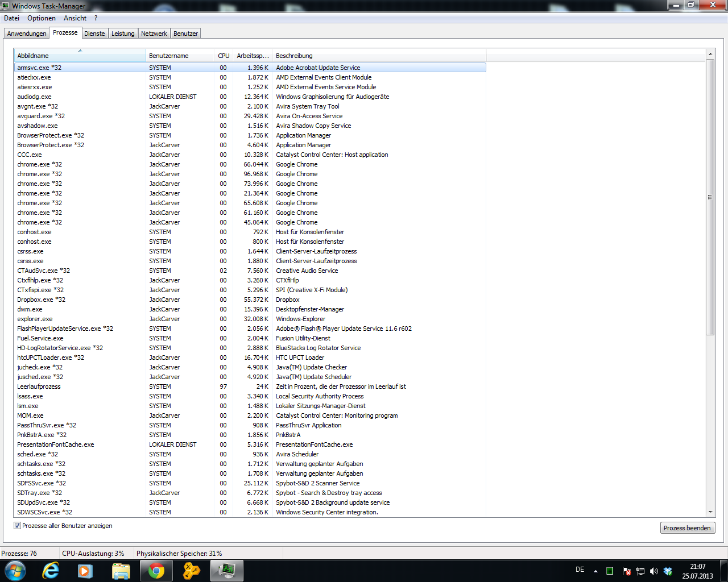Select the sched.exe *32 process
This screenshot has width=728, height=582.
pos(250,454)
